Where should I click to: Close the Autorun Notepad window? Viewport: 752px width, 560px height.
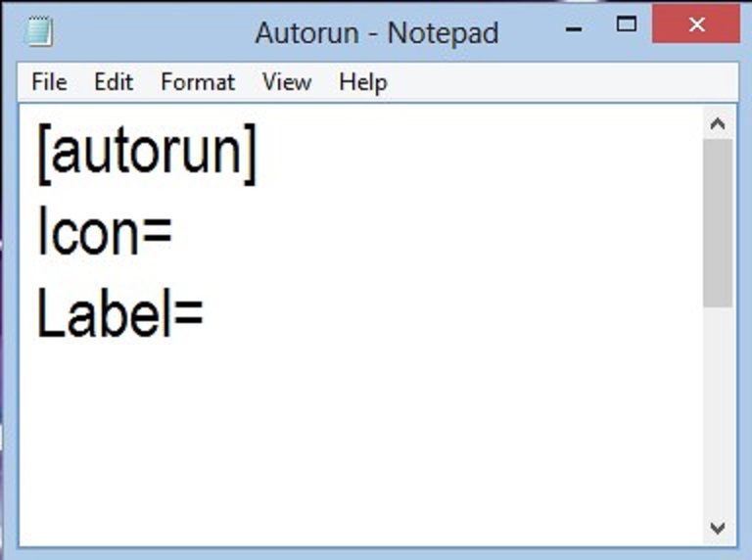(x=696, y=23)
